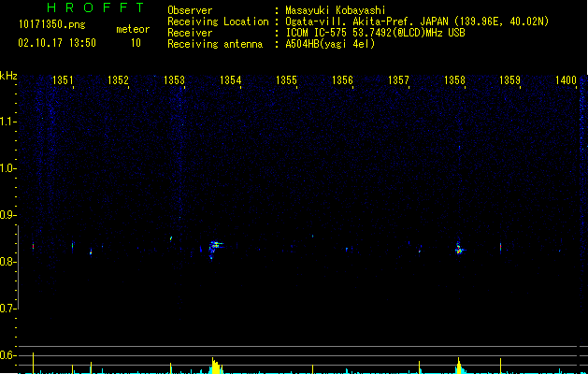Screen dimensions: 588x374
Task: Click the 0.8 kHz frequency label
Action: [8, 262]
